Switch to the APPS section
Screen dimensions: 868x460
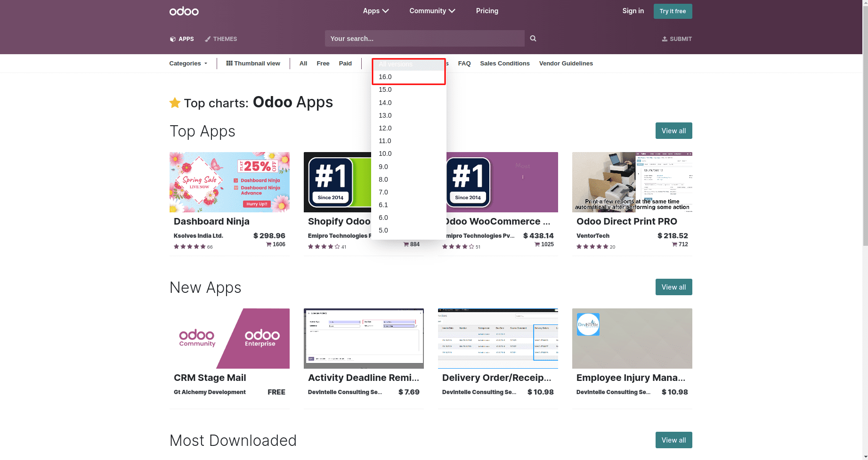coord(182,39)
